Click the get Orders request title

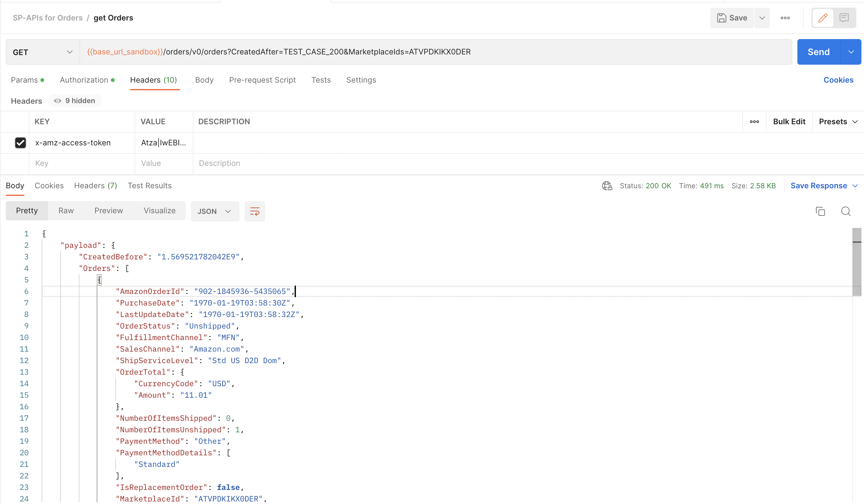[x=113, y=18]
